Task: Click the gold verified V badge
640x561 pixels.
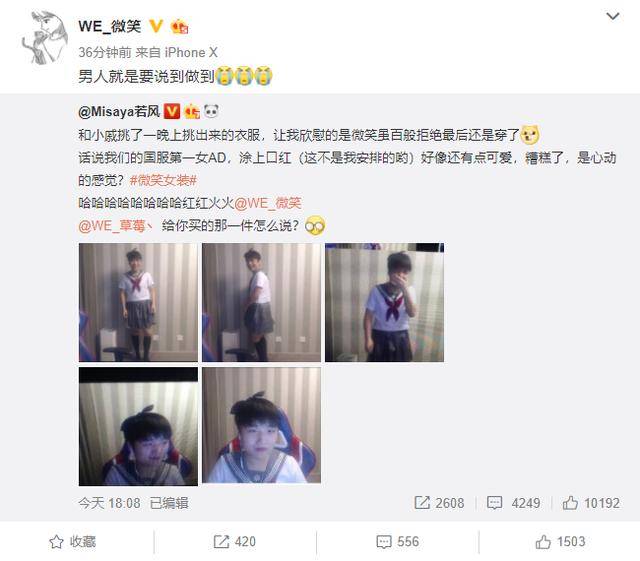Action: pyautogui.click(x=156, y=27)
